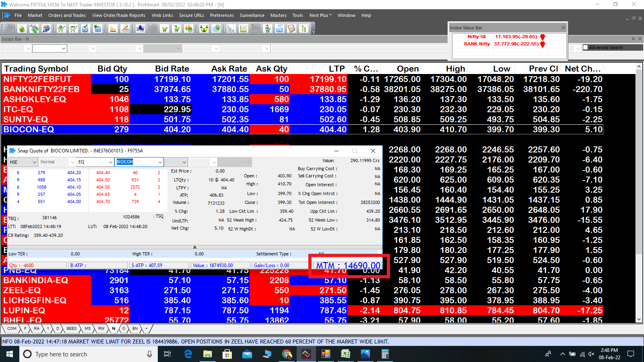This screenshot has height=362, width=644.
Task: Click the keyboard shortcut toolbar icon
Action: 280,29
